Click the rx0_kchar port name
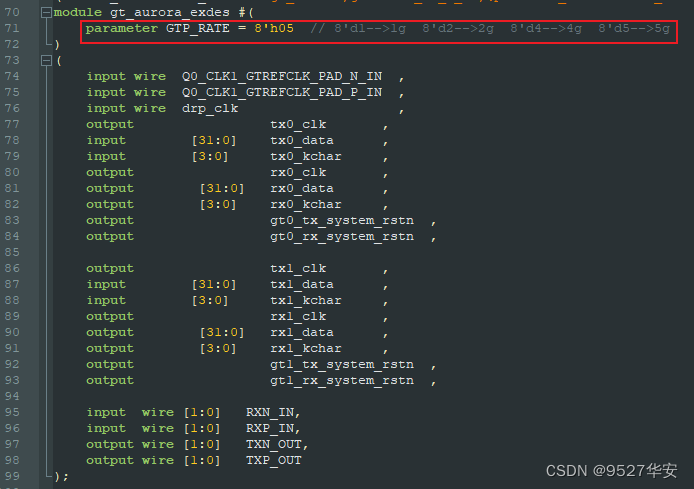 pos(306,204)
